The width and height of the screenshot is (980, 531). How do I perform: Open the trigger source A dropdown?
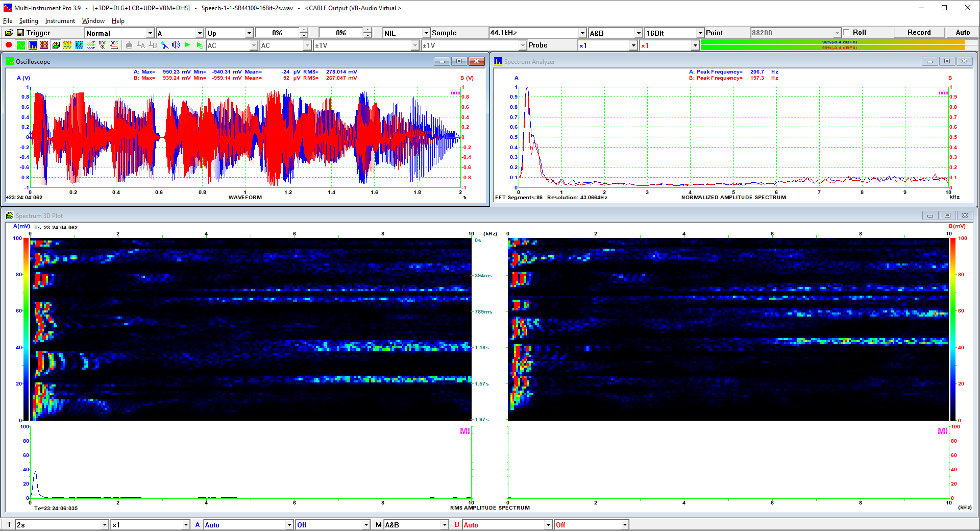[x=180, y=33]
